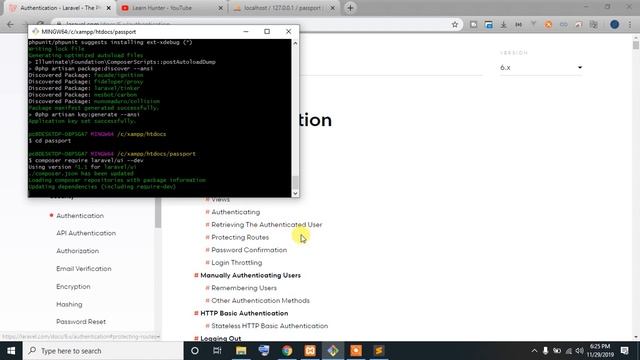Jump to the Protecting Routes section
The height and width of the screenshot is (360, 640).
click(240, 237)
